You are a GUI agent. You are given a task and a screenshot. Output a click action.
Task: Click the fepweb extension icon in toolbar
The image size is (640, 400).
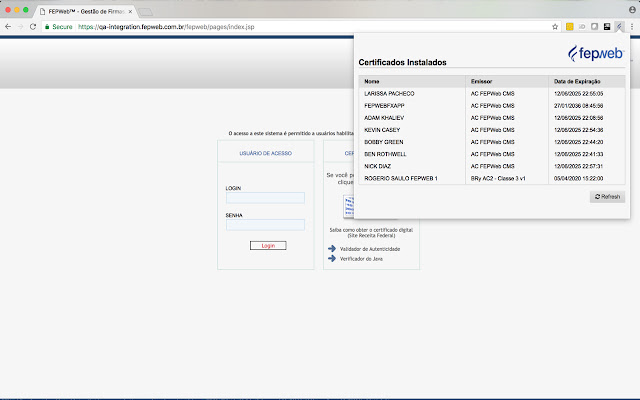[619, 27]
